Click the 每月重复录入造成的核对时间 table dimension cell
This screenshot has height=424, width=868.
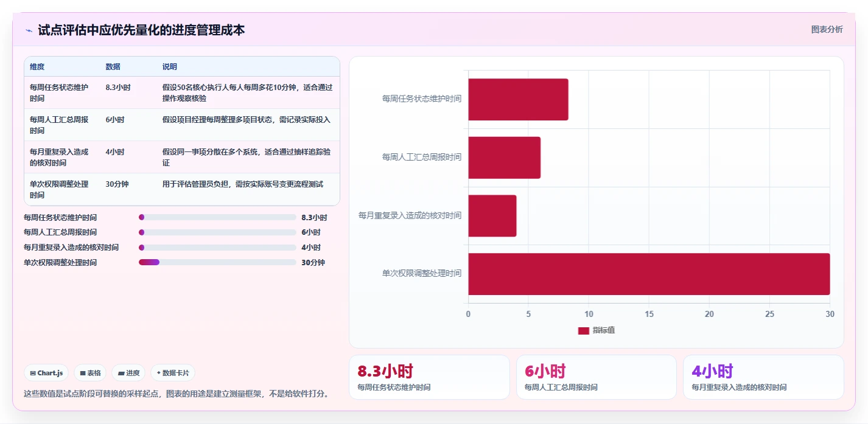(60, 157)
